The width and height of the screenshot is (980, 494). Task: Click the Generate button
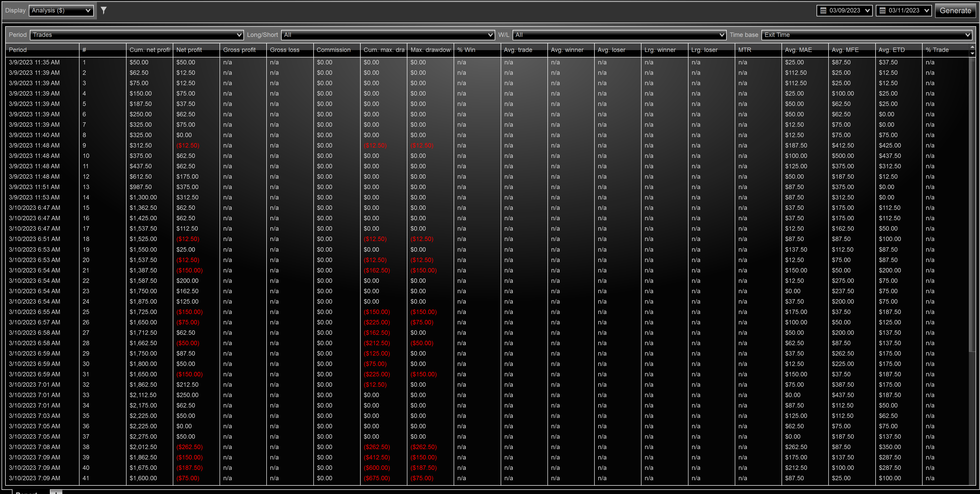coord(955,10)
